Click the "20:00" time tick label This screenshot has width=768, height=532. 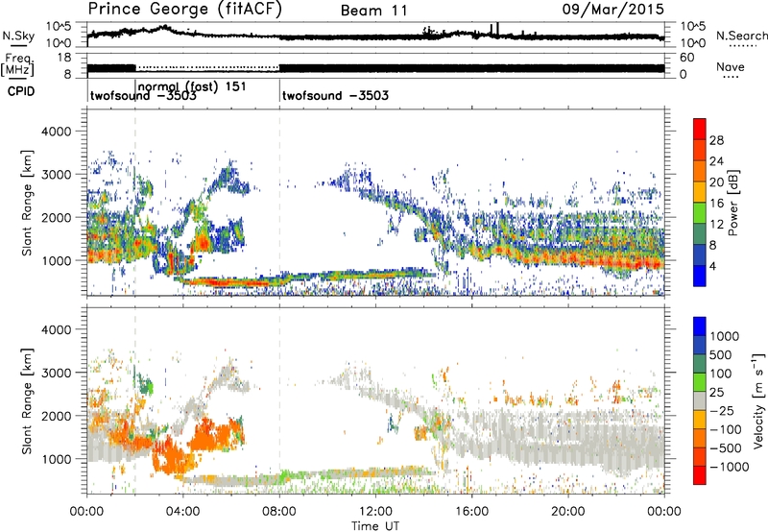point(567,512)
